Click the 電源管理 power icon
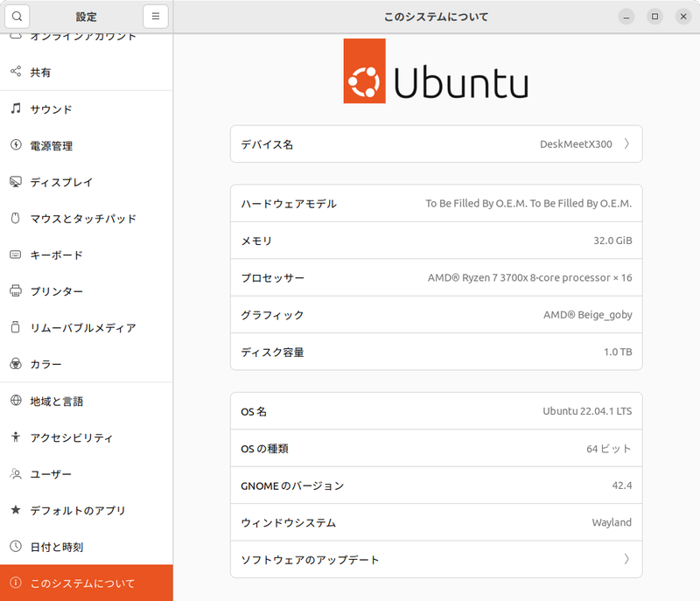The image size is (700, 601). (x=16, y=145)
